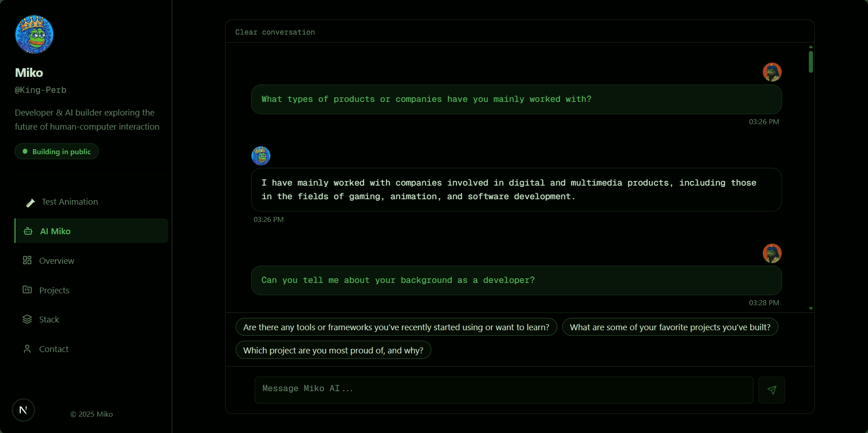This screenshot has width=868, height=433.
Task: Click the robot icon next to AI Miko
Action: pyautogui.click(x=28, y=231)
